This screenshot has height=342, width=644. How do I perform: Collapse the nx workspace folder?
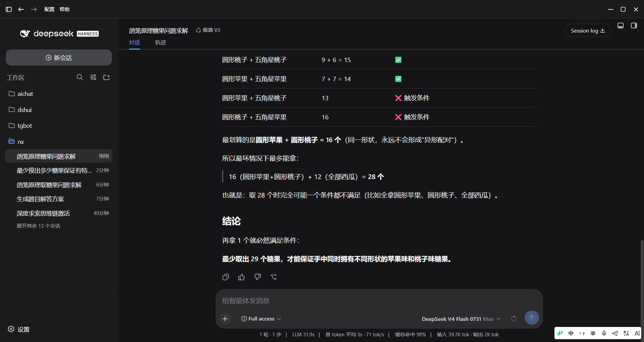coord(59,141)
